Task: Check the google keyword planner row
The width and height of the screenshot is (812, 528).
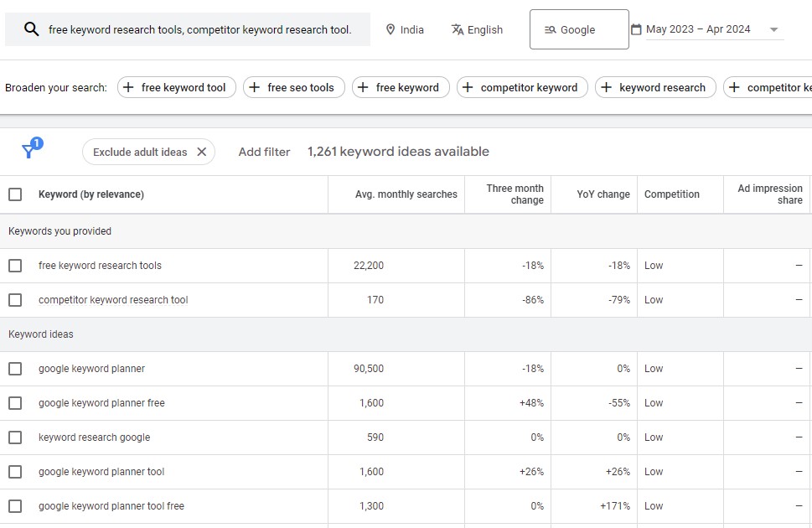Action: pyautogui.click(x=16, y=369)
